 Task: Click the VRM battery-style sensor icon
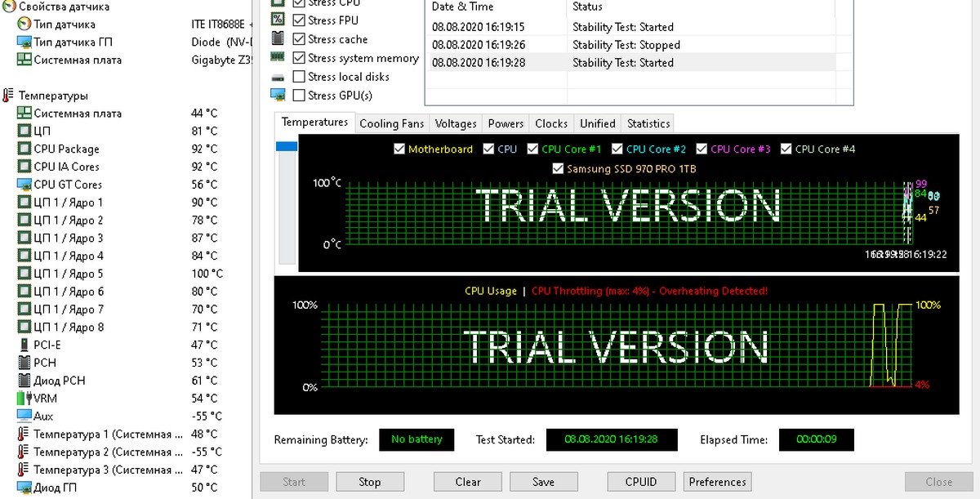tap(24, 399)
